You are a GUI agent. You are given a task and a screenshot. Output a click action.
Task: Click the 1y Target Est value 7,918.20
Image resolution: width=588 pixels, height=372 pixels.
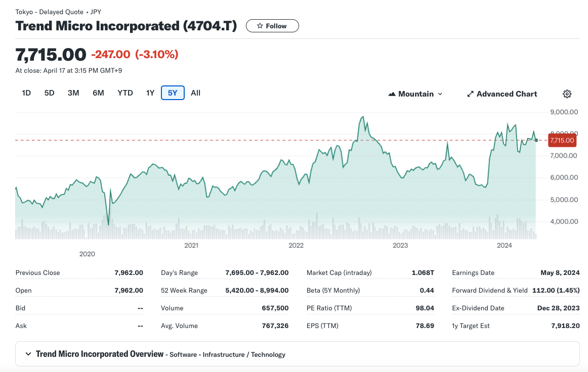pos(566,325)
